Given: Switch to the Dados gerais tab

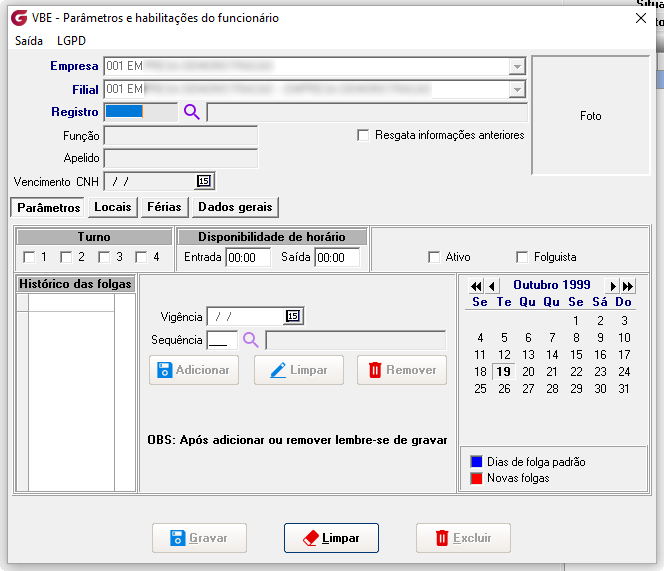Looking at the screenshot, I should (x=235, y=207).
